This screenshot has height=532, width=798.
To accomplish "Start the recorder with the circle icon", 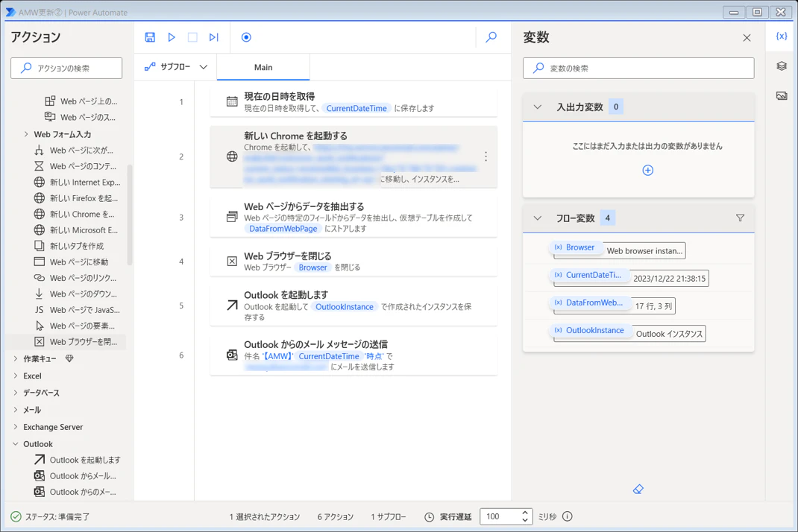I will (246, 37).
